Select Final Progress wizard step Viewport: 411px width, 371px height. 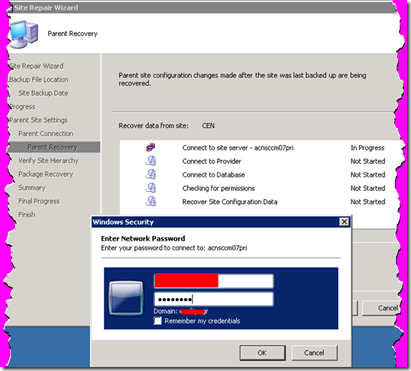(x=39, y=201)
